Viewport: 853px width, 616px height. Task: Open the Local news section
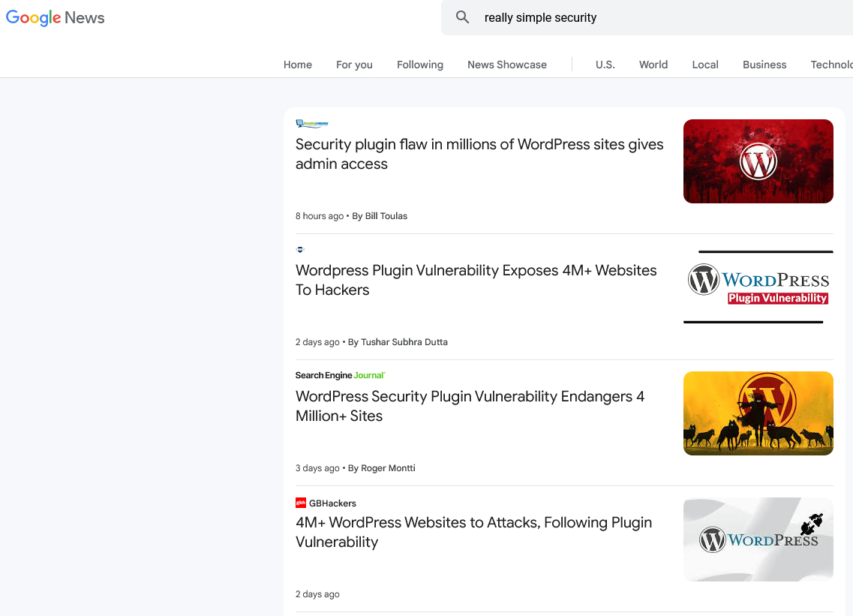[705, 65]
